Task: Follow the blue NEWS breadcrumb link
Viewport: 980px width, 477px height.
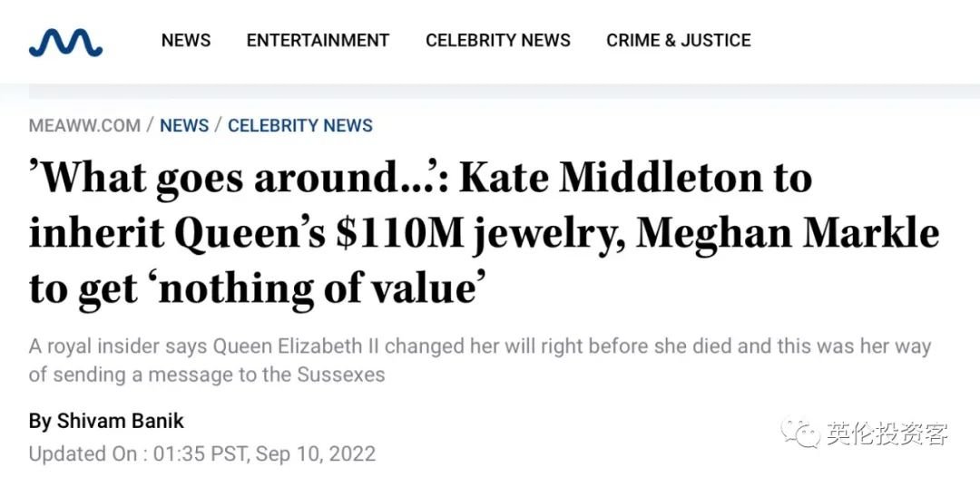Action: pyautogui.click(x=183, y=125)
